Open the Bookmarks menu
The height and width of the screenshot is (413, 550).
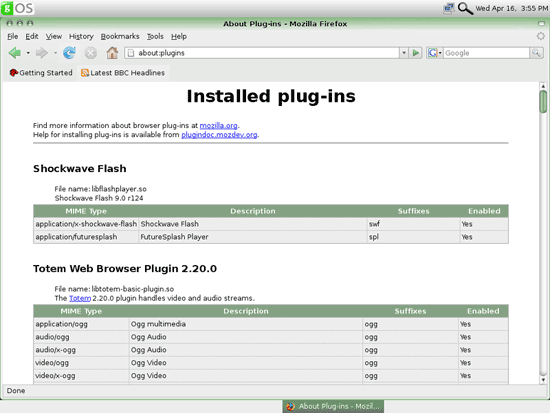click(x=120, y=36)
